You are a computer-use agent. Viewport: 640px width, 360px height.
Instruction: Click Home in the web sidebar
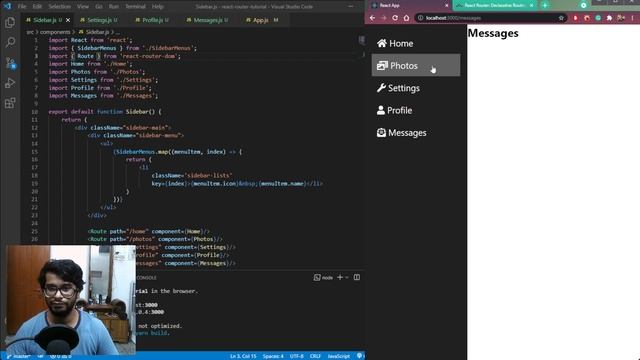tap(416, 43)
